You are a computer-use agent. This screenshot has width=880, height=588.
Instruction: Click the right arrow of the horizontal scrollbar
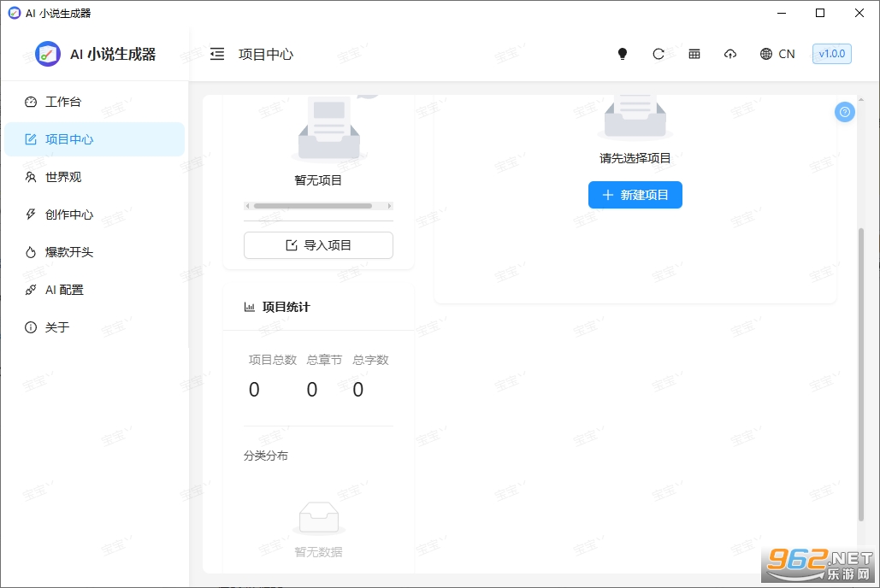389,206
